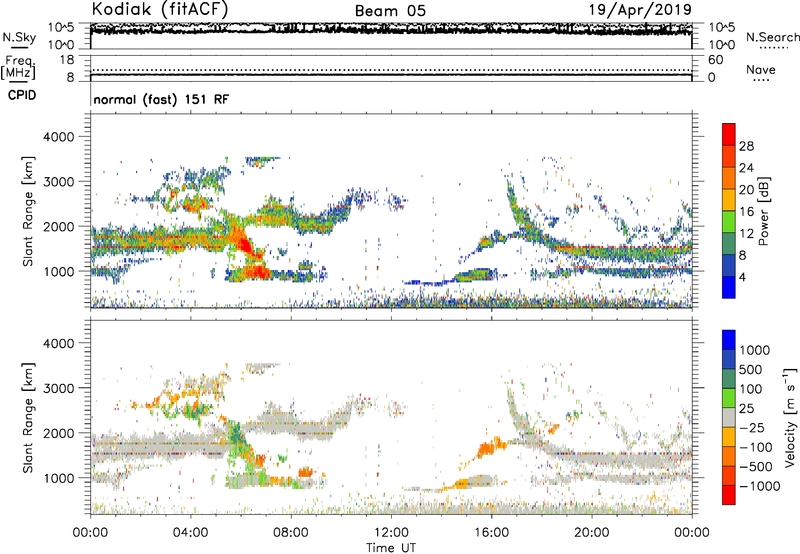Select the "N.Sky" axis label

tap(19, 37)
